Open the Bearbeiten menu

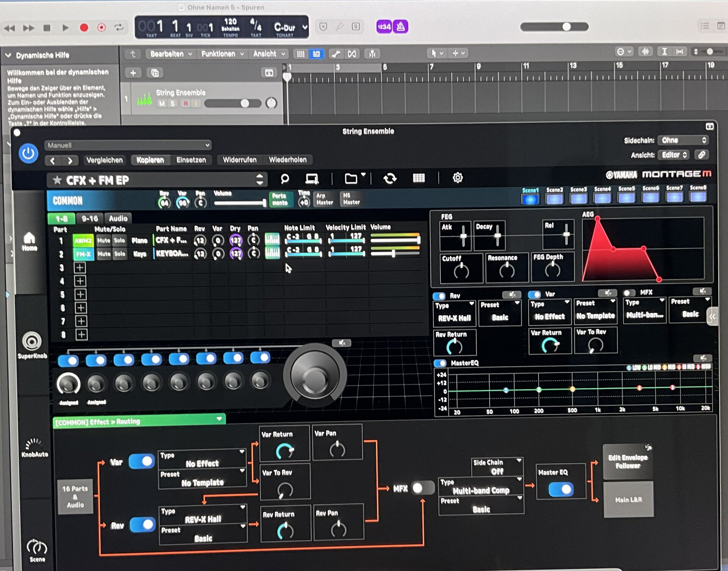point(171,54)
